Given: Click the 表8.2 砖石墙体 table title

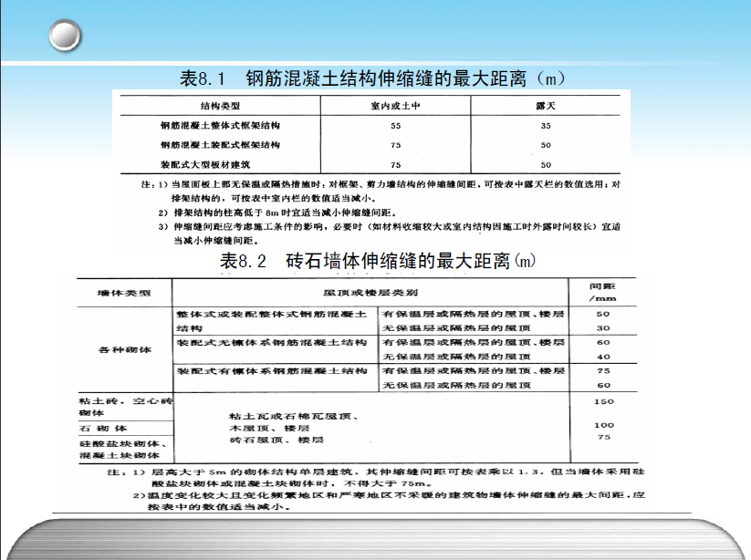Looking at the screenshot, I should pos(375,261).
